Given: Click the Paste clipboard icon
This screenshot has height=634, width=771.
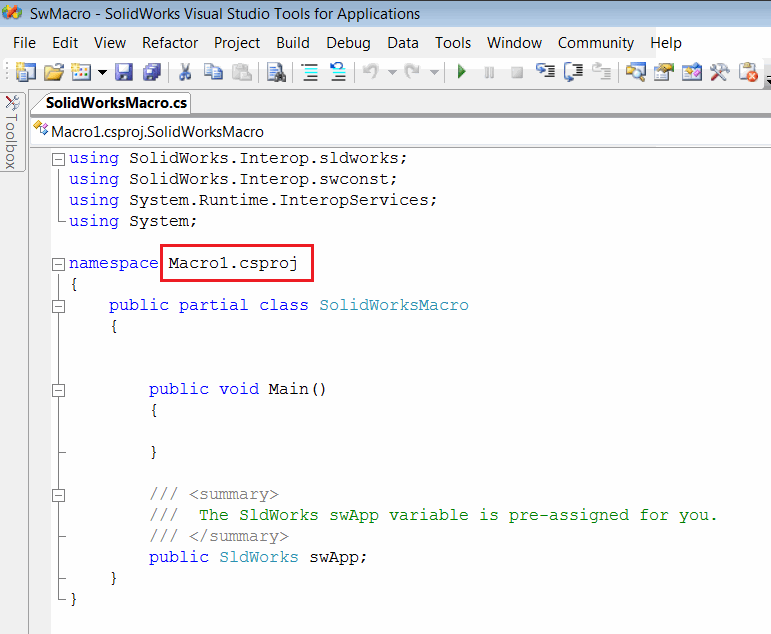Looking at the screenshot, I should click(241, 72).
